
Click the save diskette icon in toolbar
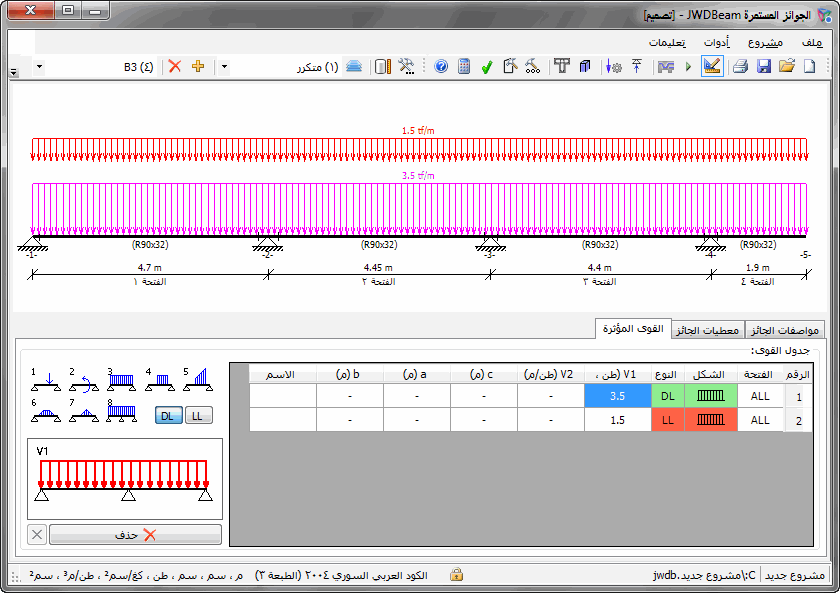764,67
